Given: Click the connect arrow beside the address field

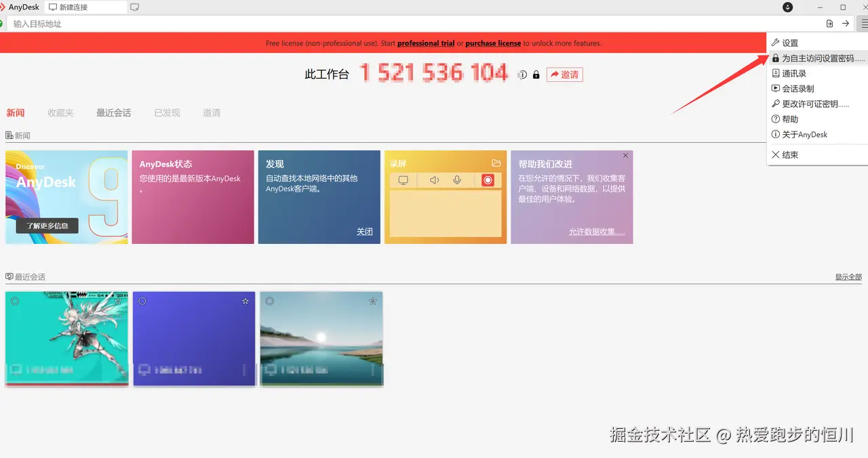Looking at the screenshot, I should (845, 23).
